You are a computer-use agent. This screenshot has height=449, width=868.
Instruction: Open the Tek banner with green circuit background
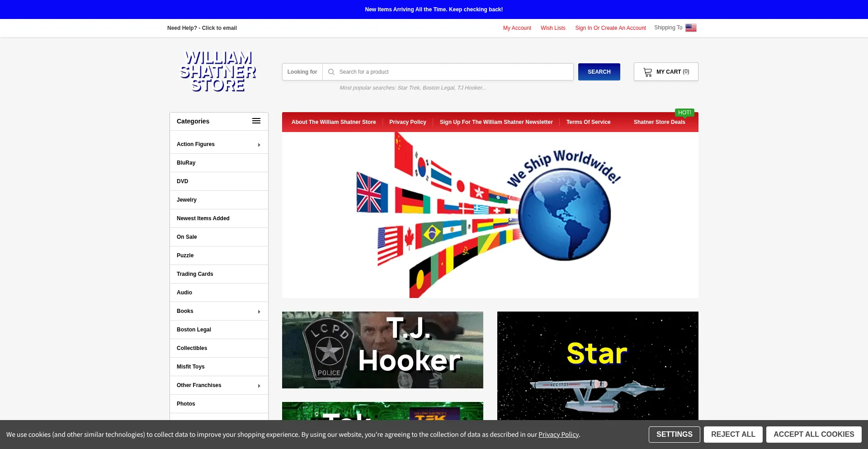(382, 411)
